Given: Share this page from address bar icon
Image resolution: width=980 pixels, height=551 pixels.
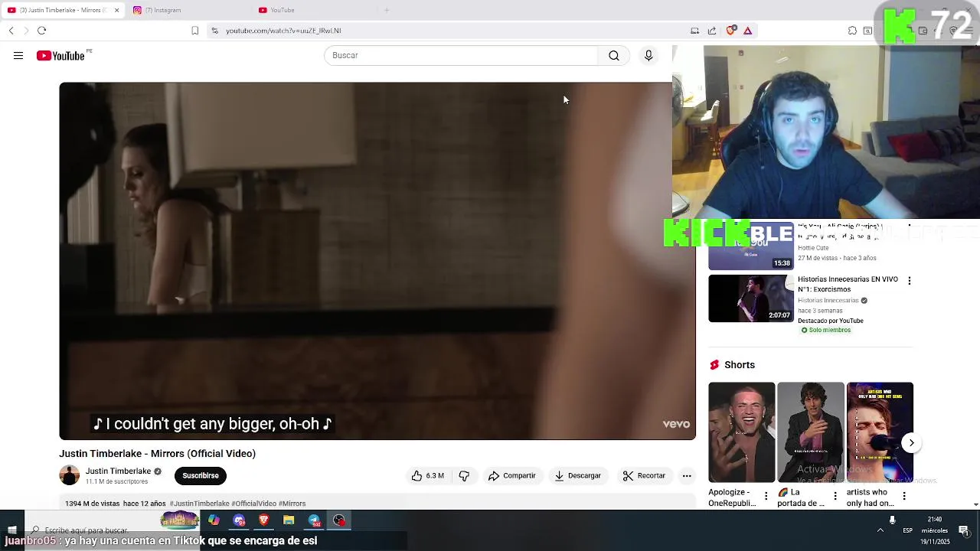Looking at the screenshot, I should (x=712, y=31).
